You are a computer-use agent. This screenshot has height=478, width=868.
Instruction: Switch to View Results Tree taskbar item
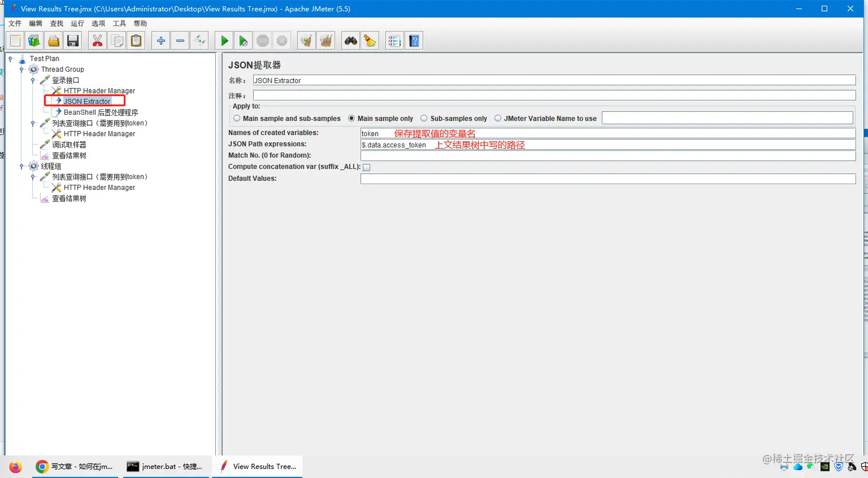point(257,467)
